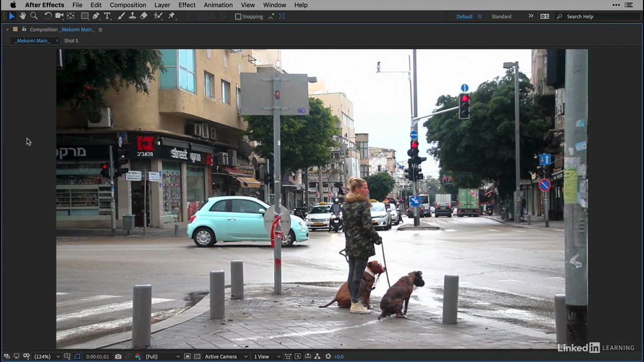The image size is (644, 362).
Task: Open the Composition _Mekomi Main_ panel menu
Action: click(100, 30)
